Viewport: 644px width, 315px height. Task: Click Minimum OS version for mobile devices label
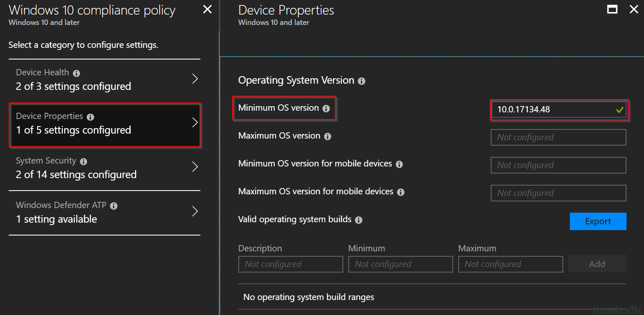tap(315, 164)
